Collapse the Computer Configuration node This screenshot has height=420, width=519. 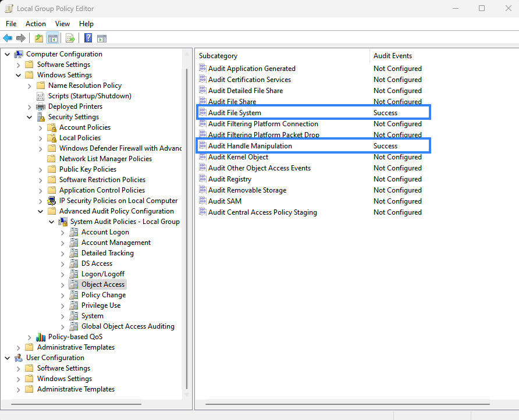6,54
